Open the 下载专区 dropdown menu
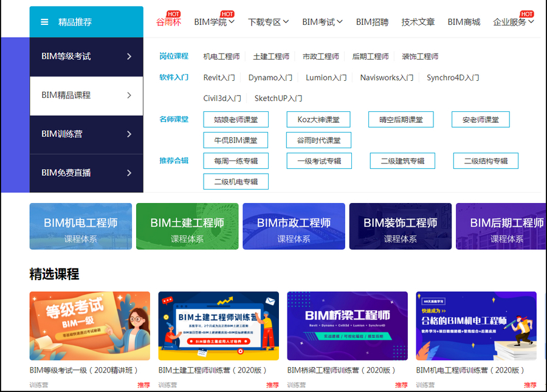The image size is (547, 392). pyautogui.click(x=268, y=22)
